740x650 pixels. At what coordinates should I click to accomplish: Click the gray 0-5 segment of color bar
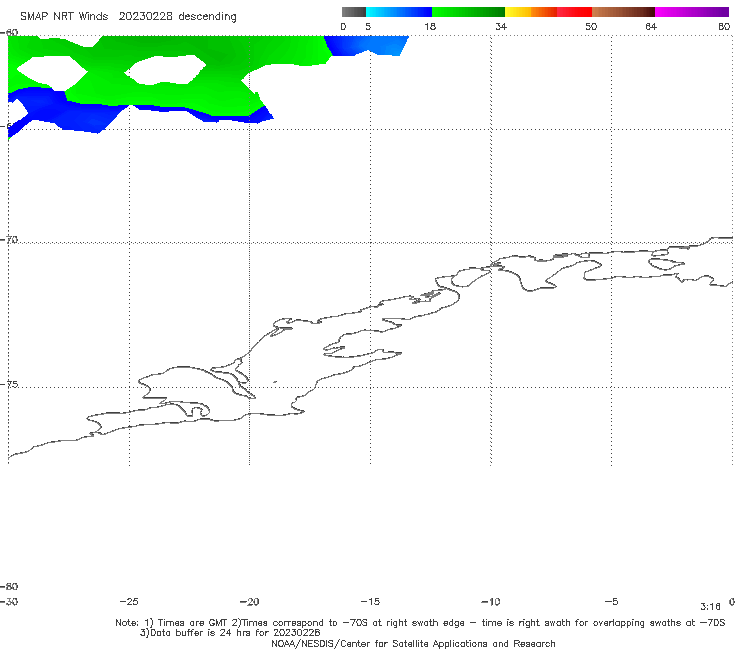point(353,12)
